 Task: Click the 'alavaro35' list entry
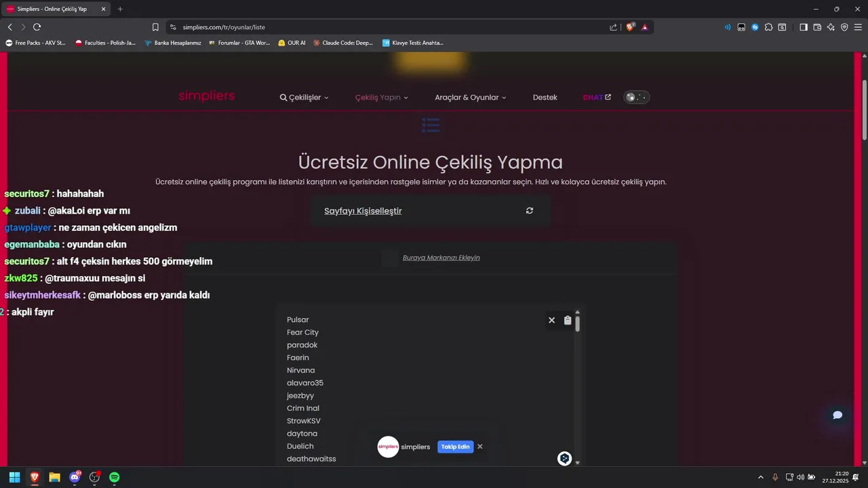(305, 383)
